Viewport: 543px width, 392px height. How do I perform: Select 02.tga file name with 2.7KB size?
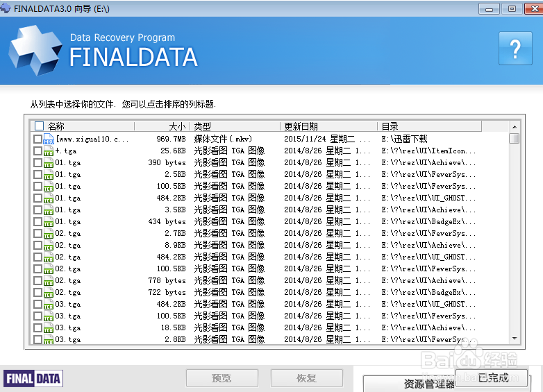pyautogui.click(x=68, y=234)
